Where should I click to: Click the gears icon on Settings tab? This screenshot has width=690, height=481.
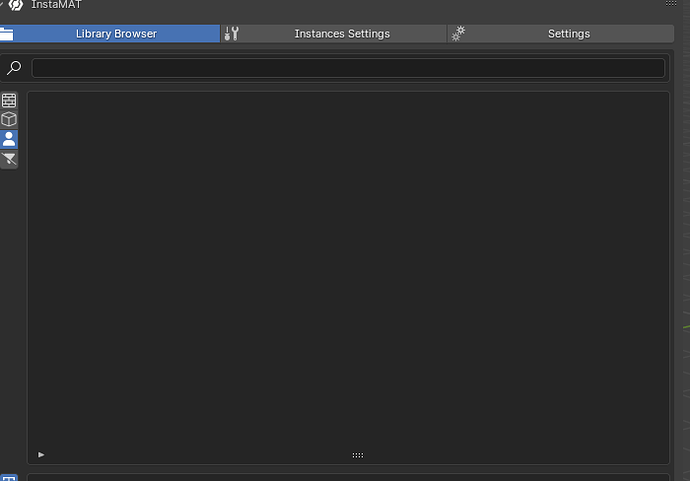pos(459,34)
